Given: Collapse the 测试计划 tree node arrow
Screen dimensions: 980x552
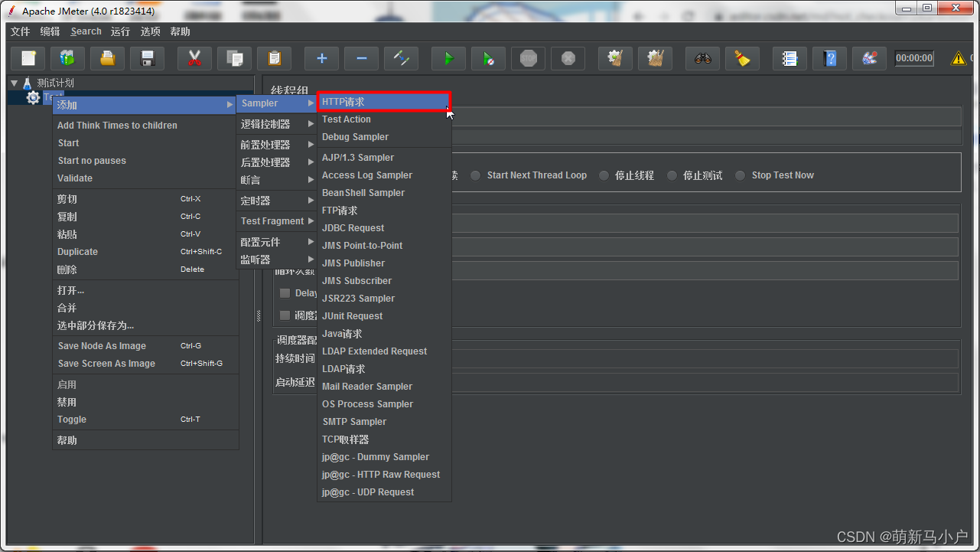Looking at the screenshot, I should 15,83.
